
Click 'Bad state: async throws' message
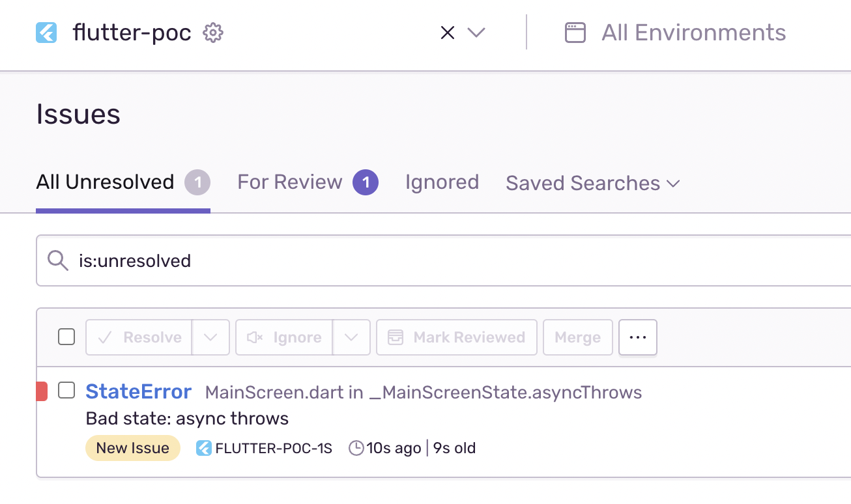click(188, 418)
